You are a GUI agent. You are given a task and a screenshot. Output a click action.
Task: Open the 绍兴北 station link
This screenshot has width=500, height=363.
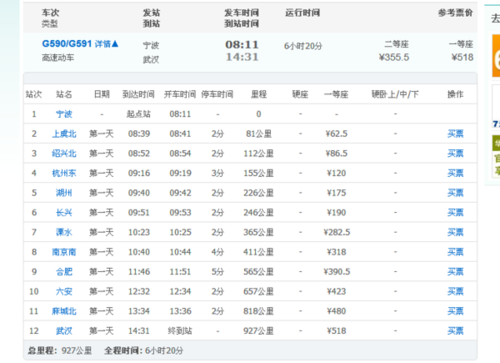click(x=64, y=153)
